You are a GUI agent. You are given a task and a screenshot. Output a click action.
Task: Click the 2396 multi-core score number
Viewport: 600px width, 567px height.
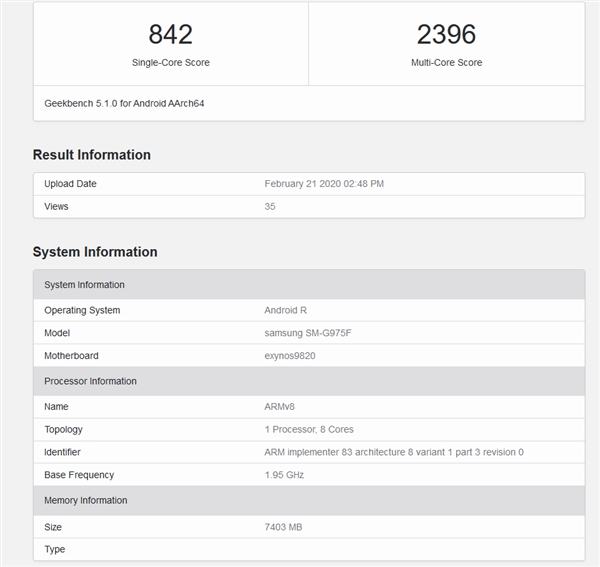pyautogui.click(x=446, y=34)
